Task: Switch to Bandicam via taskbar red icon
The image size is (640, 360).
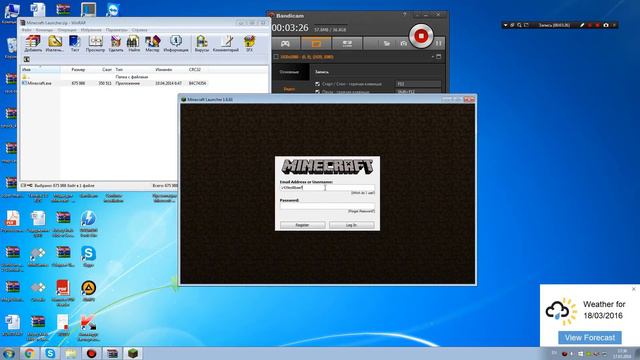Action: tap(91, 353)
